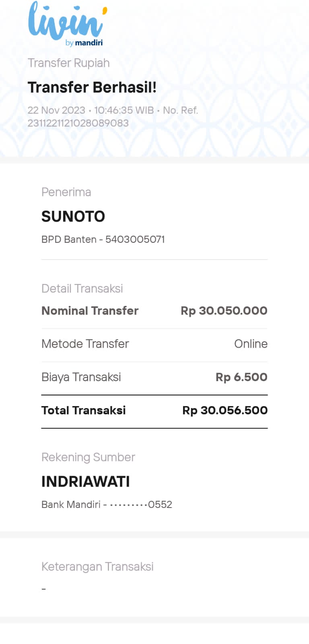This screenshot has width=309, height=644.
Task: Tap the source account name INDRIAWATI
Action: pos(85,482)
